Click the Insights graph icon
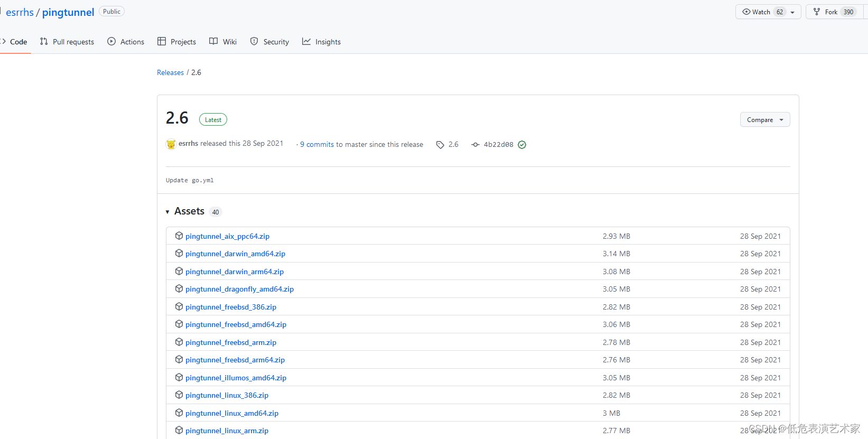 coord(306,41)
